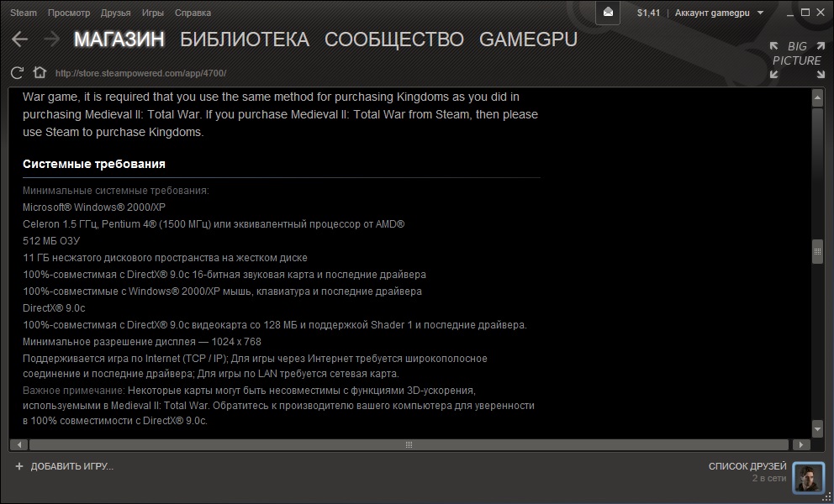This screenshot has height=504, width=834.
Task: Switch to Big Picture mode
Action: 797,60
